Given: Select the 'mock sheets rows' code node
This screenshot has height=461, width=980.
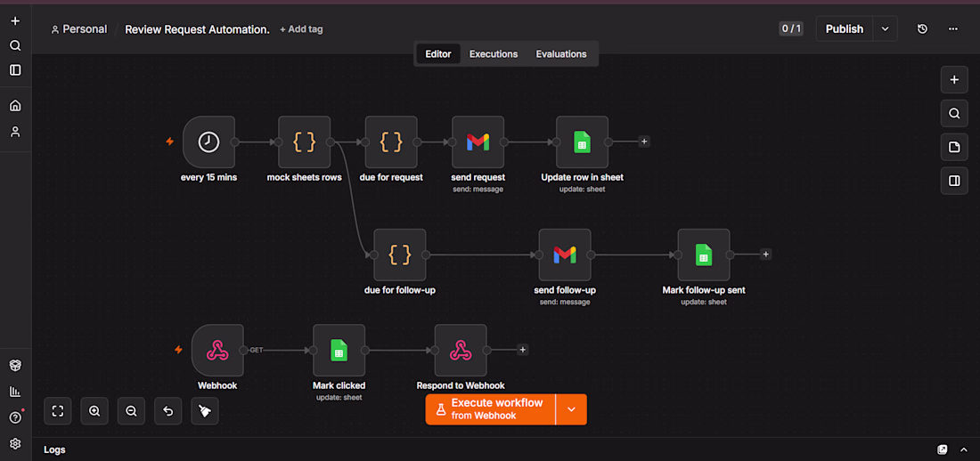Looking at the screenshot, I should [x=305, y=142].
